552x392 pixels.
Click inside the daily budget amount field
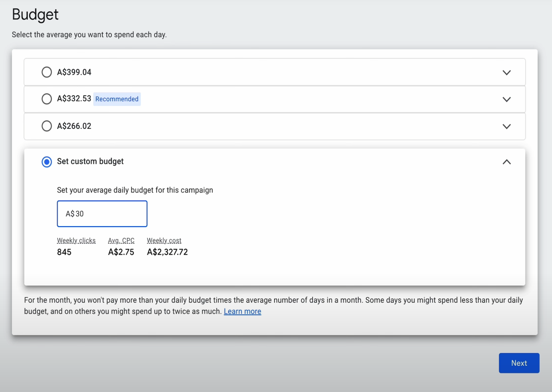[102, 213]
